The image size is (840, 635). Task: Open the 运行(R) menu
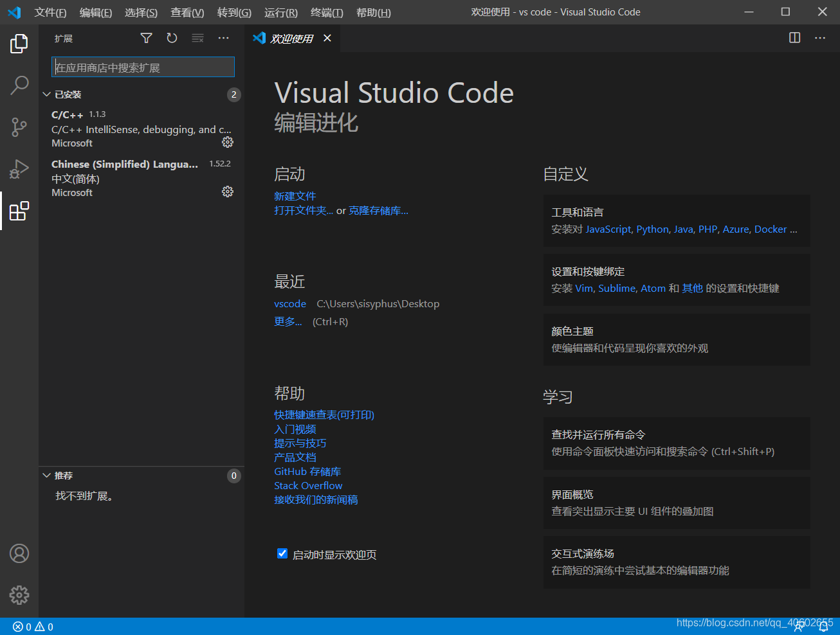click(281, 12)
